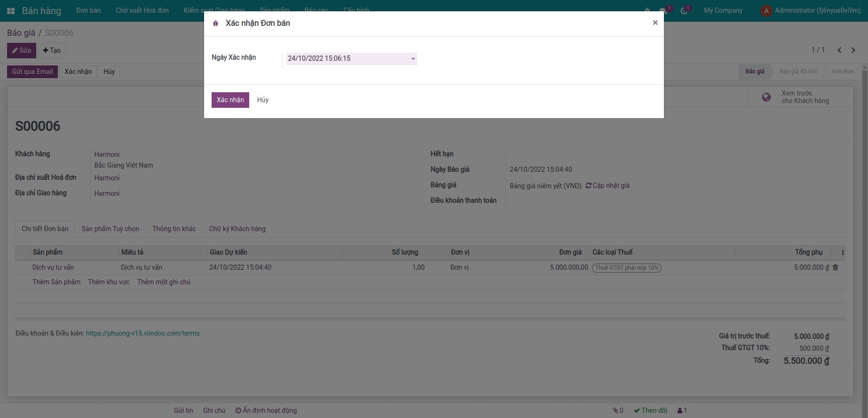Screen dimensions: 868x418
Task: Switch to Sản phẩm Tuỳ chọn tab
Action: coord(110,229)
